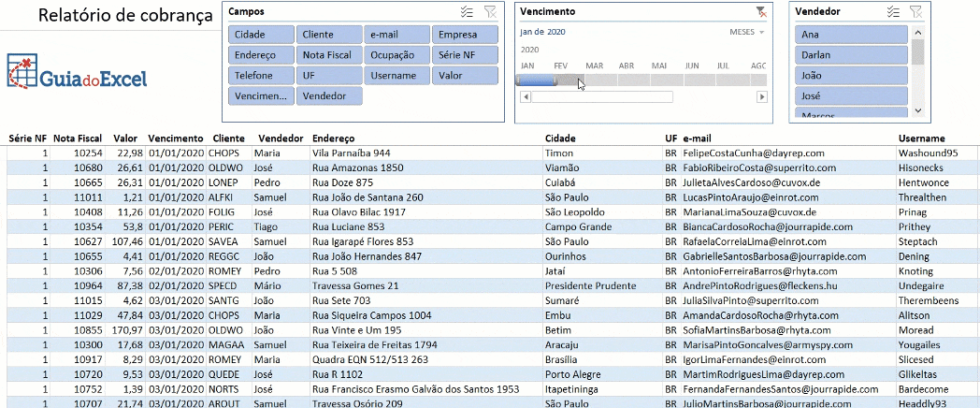Viewport: 980px width, 408px height.
Task: Select the UF field in Campos
Action: point(329,75)
